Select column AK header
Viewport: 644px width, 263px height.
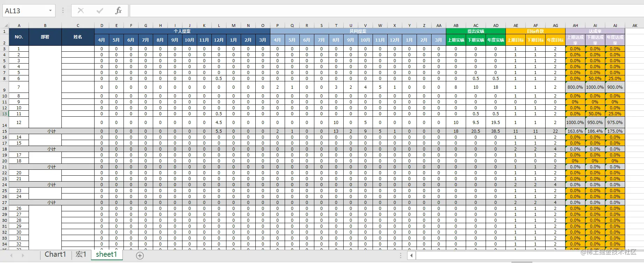[635, 25]
